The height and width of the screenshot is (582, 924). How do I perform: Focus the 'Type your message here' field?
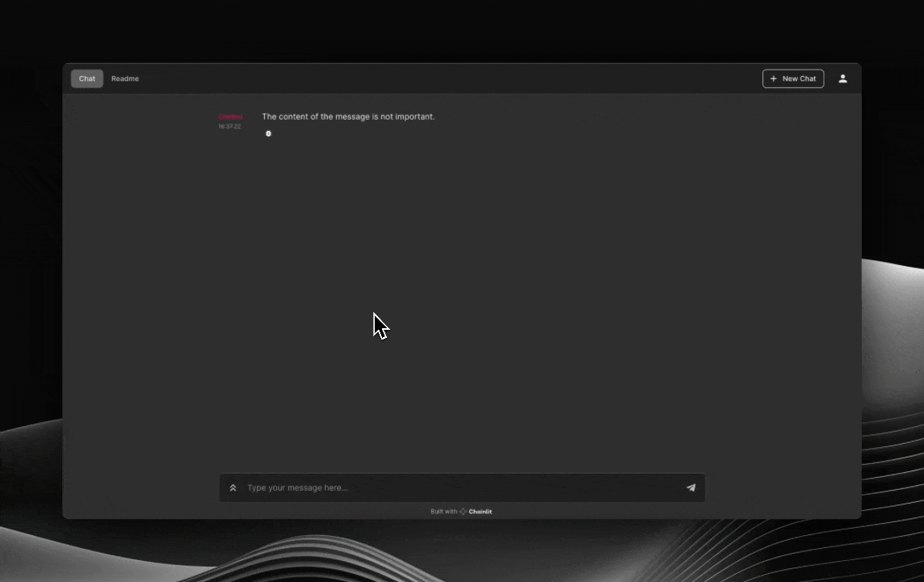(x=463, y=487)
